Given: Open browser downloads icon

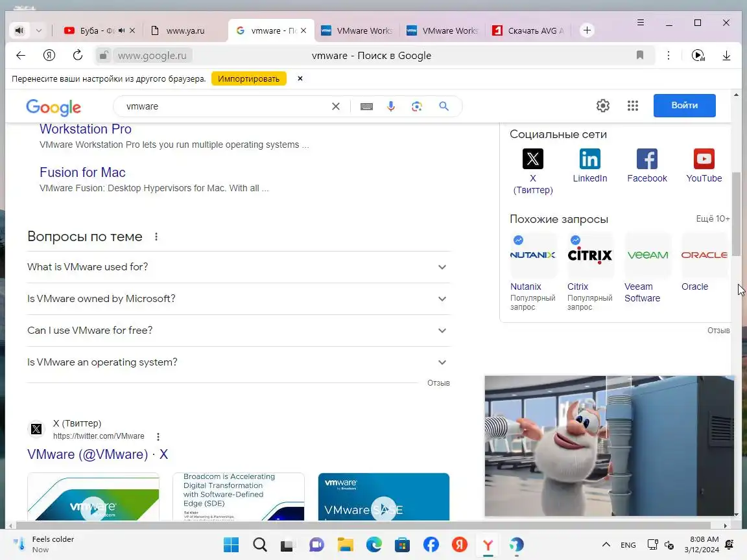Looking at the screenshot, I should point(726,55).
